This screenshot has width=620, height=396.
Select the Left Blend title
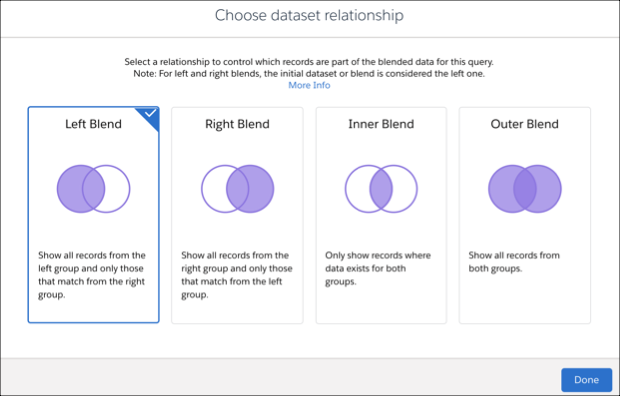click(x=93, y=124)
